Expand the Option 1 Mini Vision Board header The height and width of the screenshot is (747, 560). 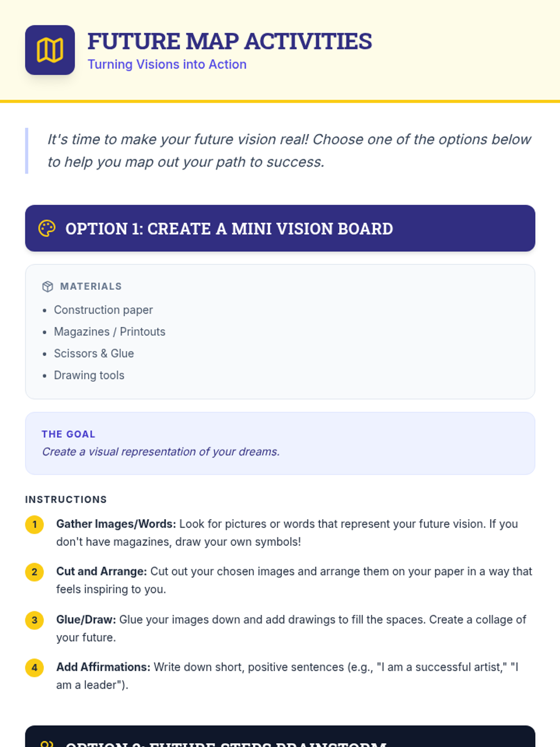point(280,228)
